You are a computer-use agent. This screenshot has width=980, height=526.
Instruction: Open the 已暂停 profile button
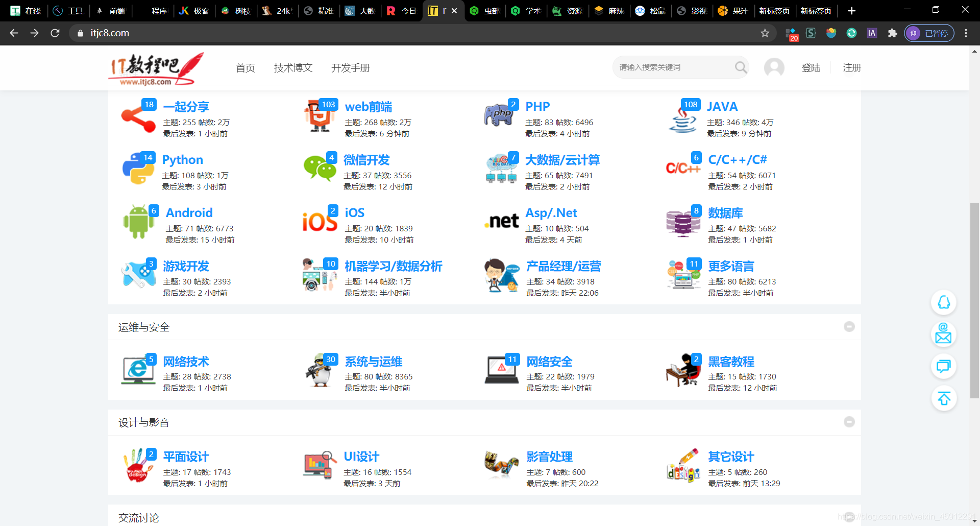coord(929,33)
